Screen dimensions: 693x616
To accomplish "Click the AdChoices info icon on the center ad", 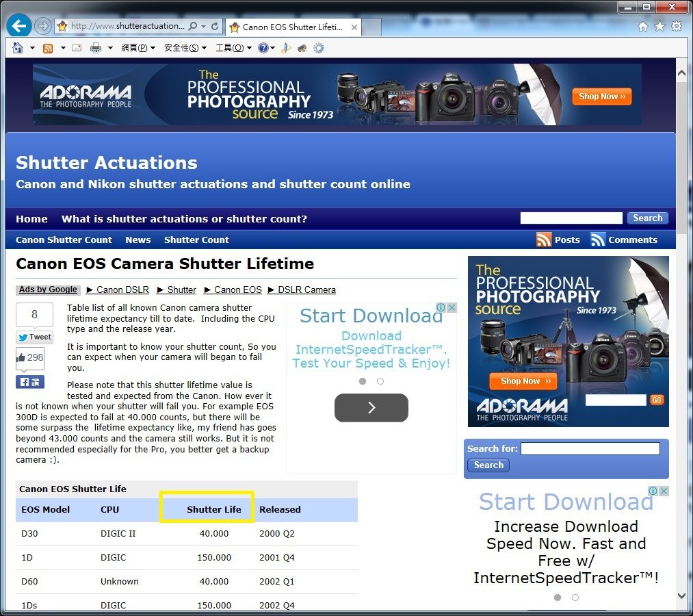I will [x=441, y=307].
